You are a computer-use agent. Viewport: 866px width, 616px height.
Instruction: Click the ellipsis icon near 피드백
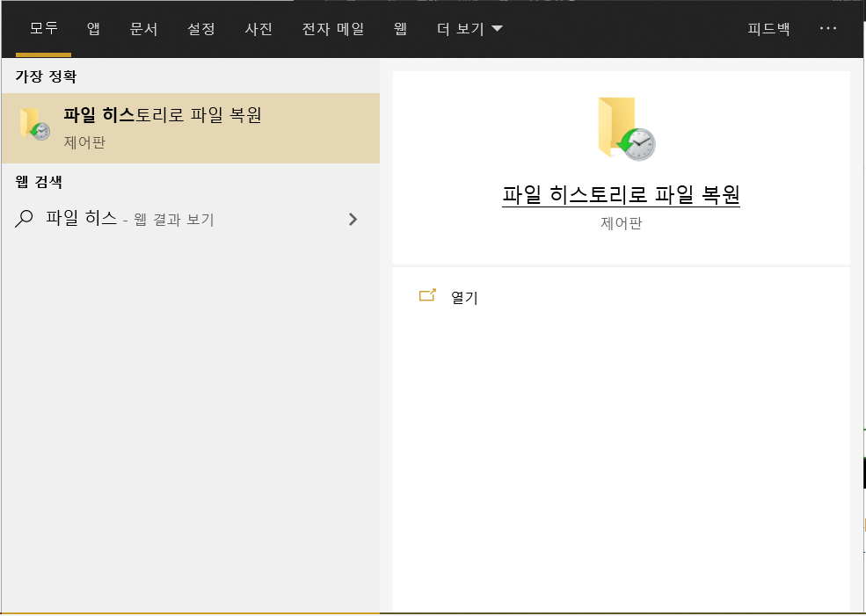click(x=827, y=28)
